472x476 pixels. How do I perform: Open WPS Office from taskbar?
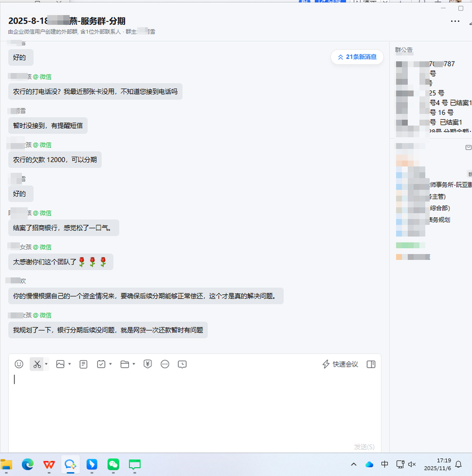(x=49, y=464)
